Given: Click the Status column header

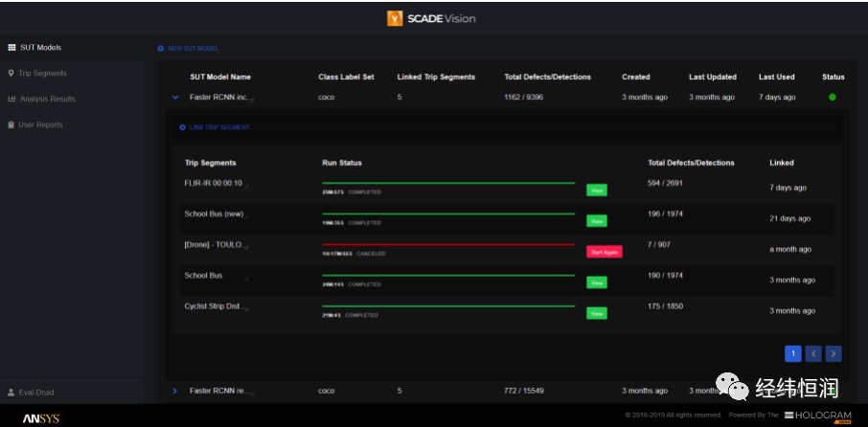Looking at the screenshot, I should [x=834, y=77].
